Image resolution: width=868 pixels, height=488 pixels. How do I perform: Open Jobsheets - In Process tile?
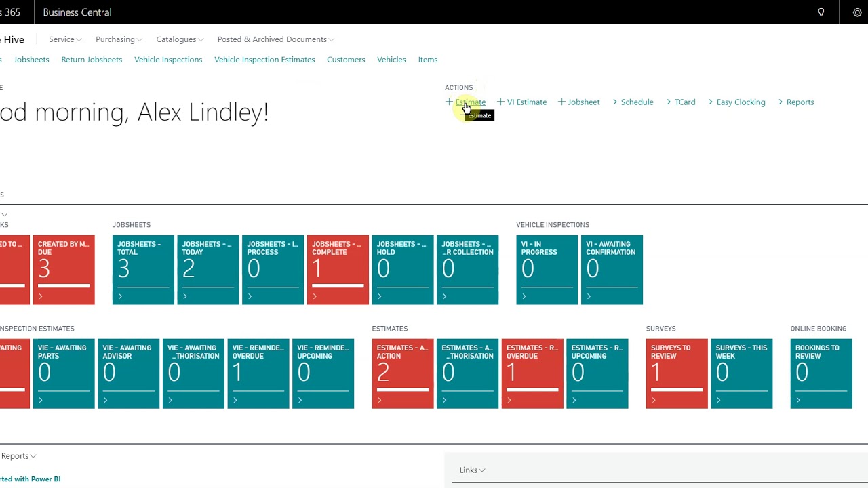(x=273, y=270)
